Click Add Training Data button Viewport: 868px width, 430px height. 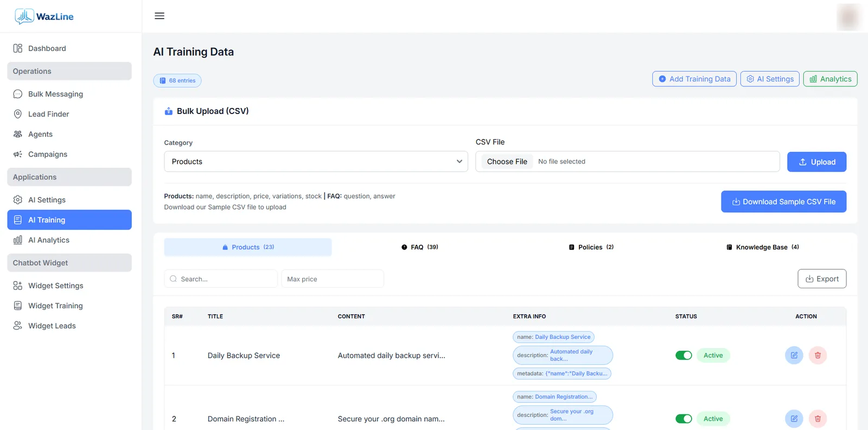(x=694, y=79)
